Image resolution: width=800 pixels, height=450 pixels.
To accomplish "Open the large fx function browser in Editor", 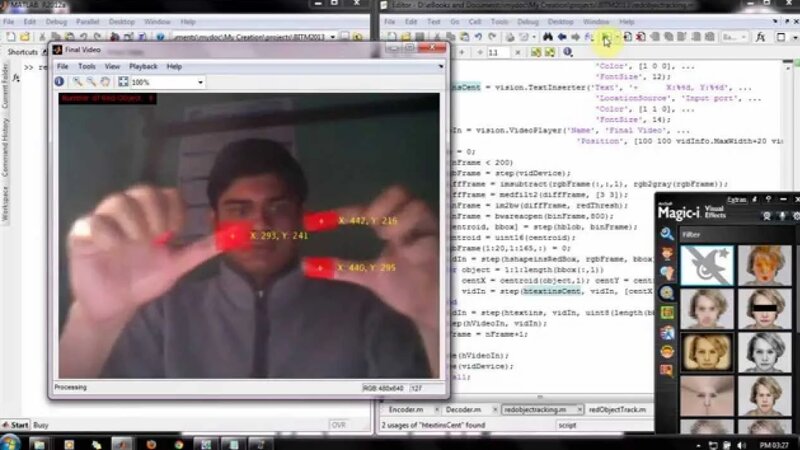I will [x=760, y=37].
